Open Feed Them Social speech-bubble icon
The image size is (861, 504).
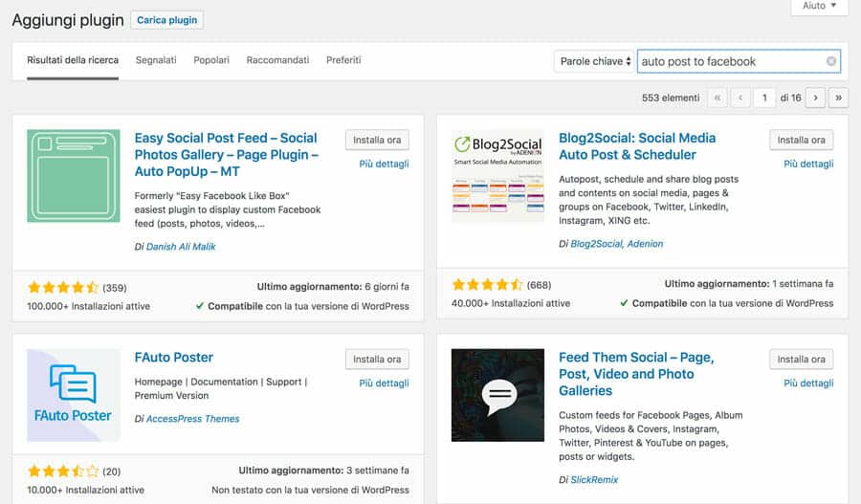click(497, 395)
